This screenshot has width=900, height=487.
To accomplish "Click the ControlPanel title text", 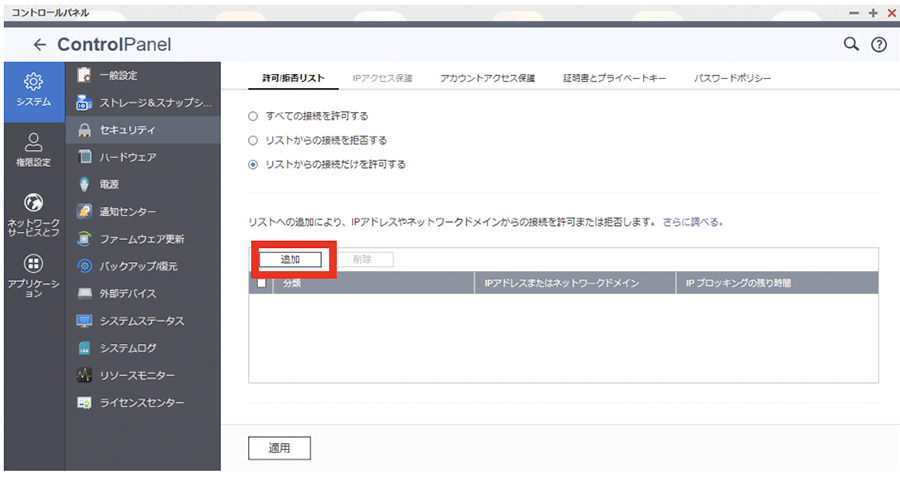I will [x=114, y=45].
